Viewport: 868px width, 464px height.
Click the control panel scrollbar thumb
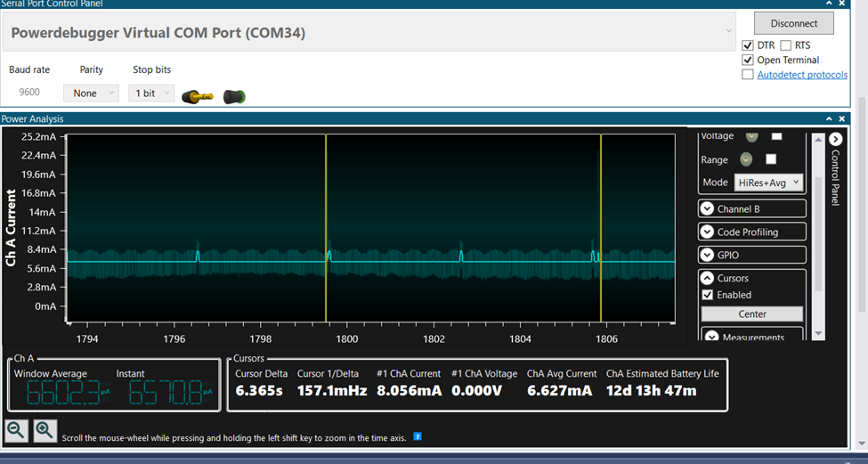819,234
